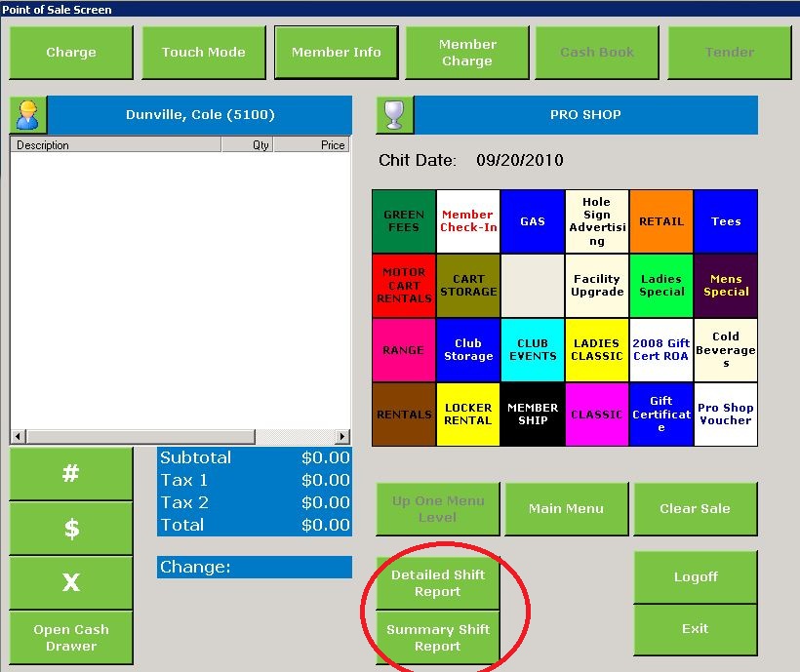Viewport: 800px width, 672px height.
Task: Switch to Touch Mode
Action: [203, 52]
